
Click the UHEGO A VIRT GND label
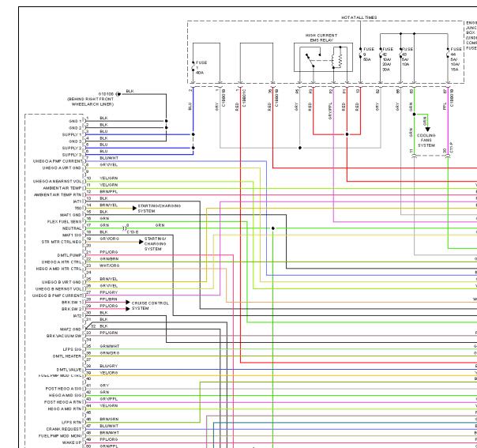click(62, 168)
